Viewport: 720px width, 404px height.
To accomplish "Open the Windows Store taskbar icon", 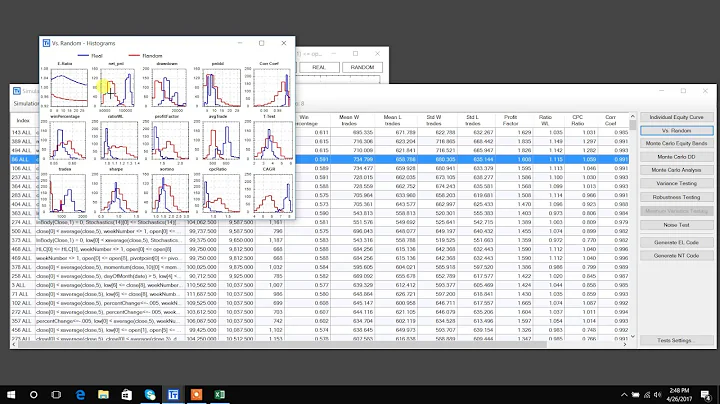I will (x=127, y=394).
